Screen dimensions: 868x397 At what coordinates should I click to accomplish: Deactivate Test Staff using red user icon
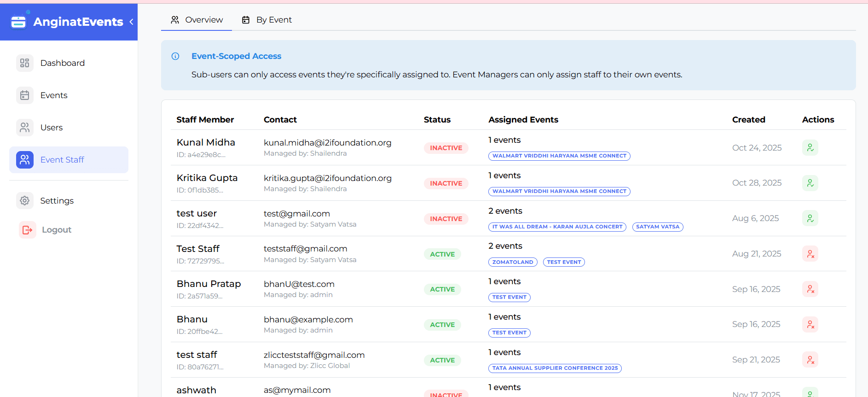(x=810, y=254)
